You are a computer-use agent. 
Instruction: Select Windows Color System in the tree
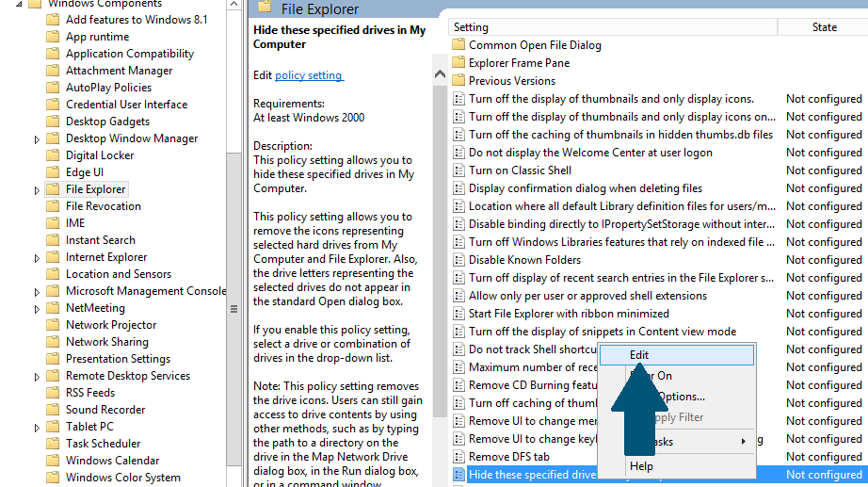coord(123,478)
